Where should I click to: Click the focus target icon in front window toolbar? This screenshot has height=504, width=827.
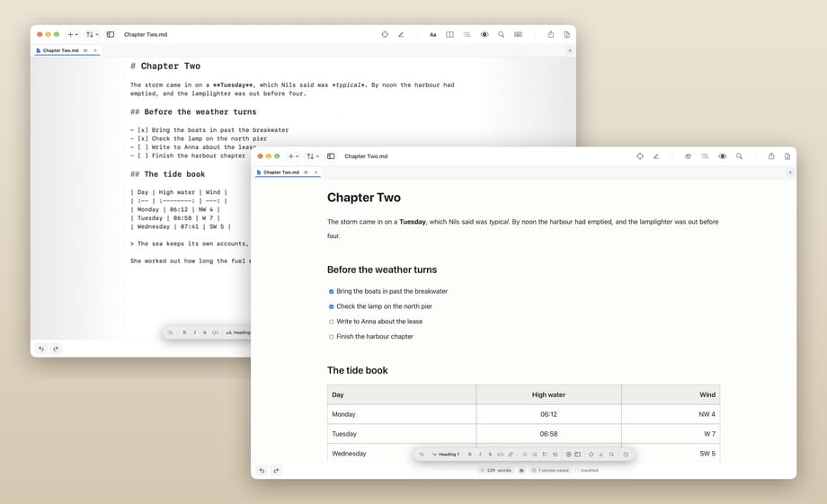[640, 156]
